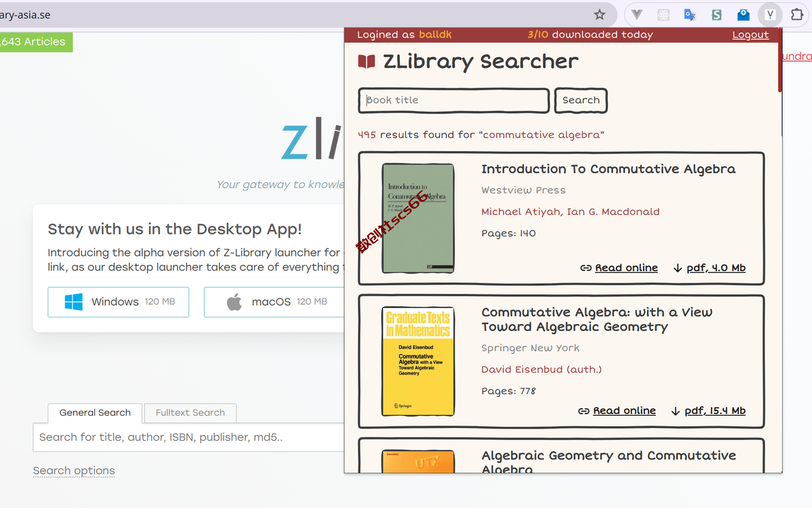Click publisher 'Westview Press'
812x508 pixels.
tap(523, 190)
